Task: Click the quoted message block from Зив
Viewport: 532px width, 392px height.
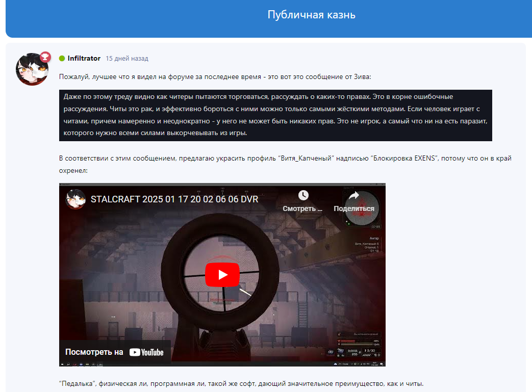Action: (x=275, y=115)
